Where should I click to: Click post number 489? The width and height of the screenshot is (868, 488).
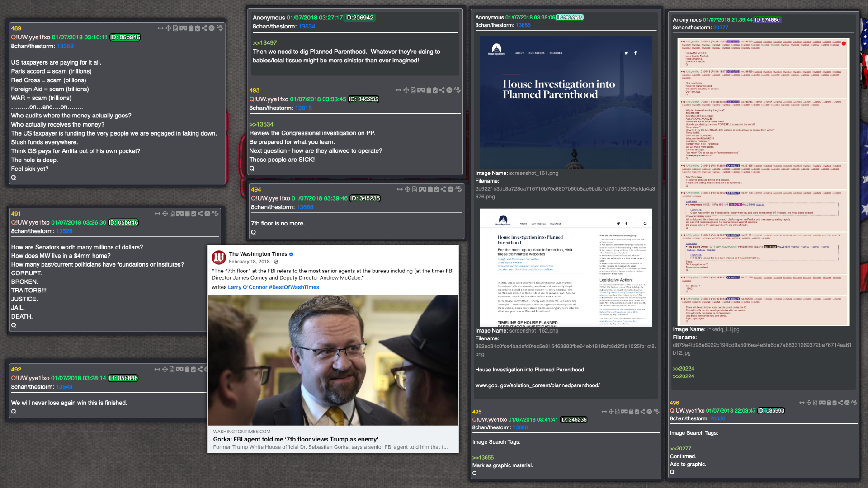point(16,28)
